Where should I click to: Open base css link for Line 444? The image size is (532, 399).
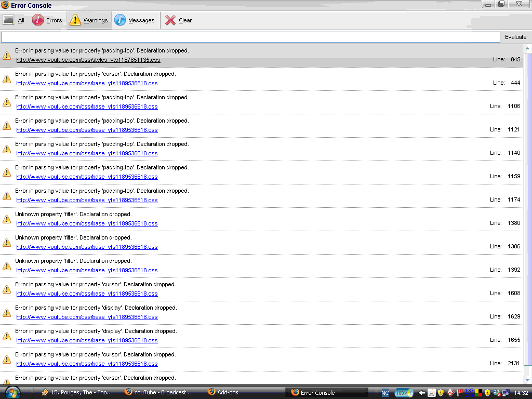pos(87,83)
